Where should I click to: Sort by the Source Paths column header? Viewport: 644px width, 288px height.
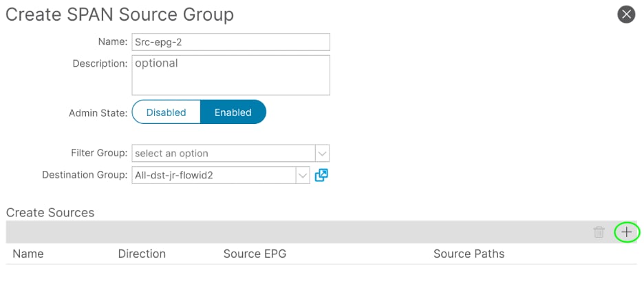point(469,254)
